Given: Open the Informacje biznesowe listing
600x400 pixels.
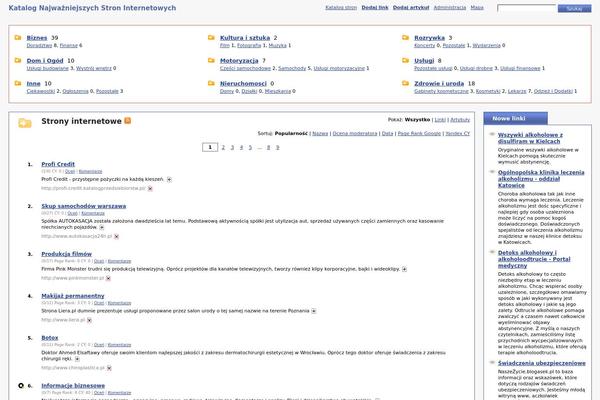Looking at the screenshot, I should coord(73,386).
